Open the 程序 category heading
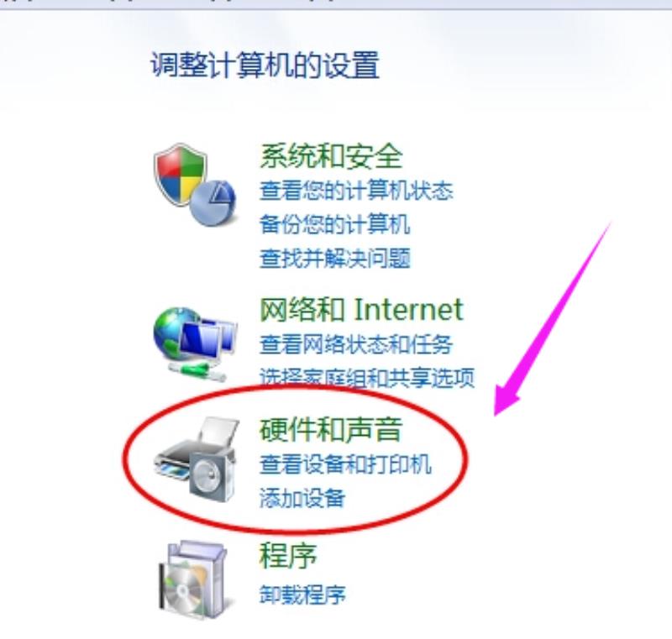672x639 pixels. coord(288,556)
